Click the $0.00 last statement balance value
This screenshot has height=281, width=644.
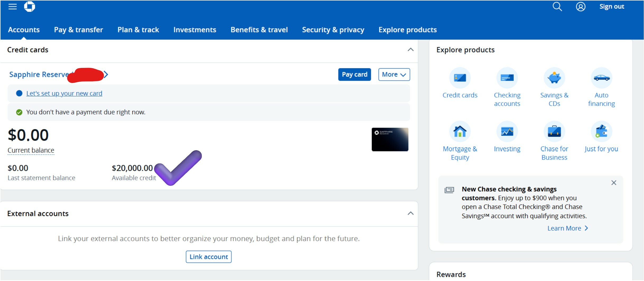coord(18,168)
